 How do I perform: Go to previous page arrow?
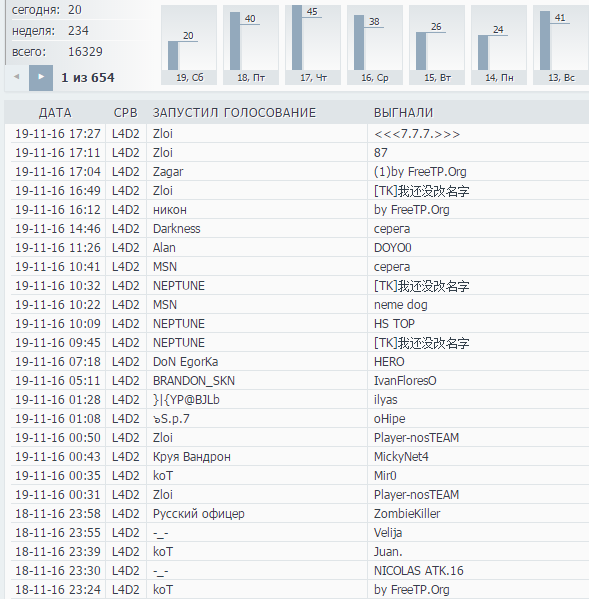tap(16, 77)
